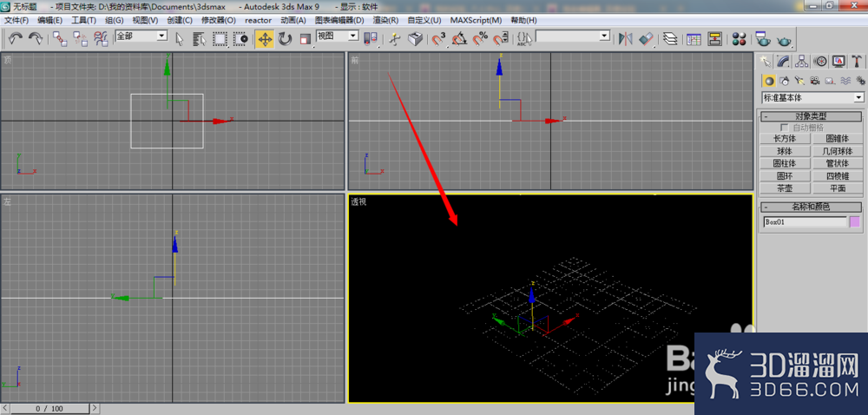
Task: Switch to the Hierarchy command panel tab
Action: pyautogui.click(x=802, y=60)
